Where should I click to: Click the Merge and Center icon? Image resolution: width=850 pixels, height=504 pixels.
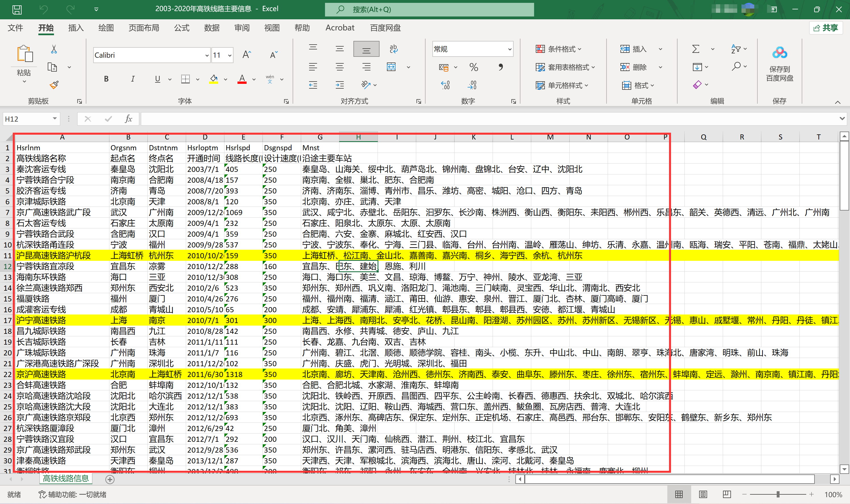391,67
